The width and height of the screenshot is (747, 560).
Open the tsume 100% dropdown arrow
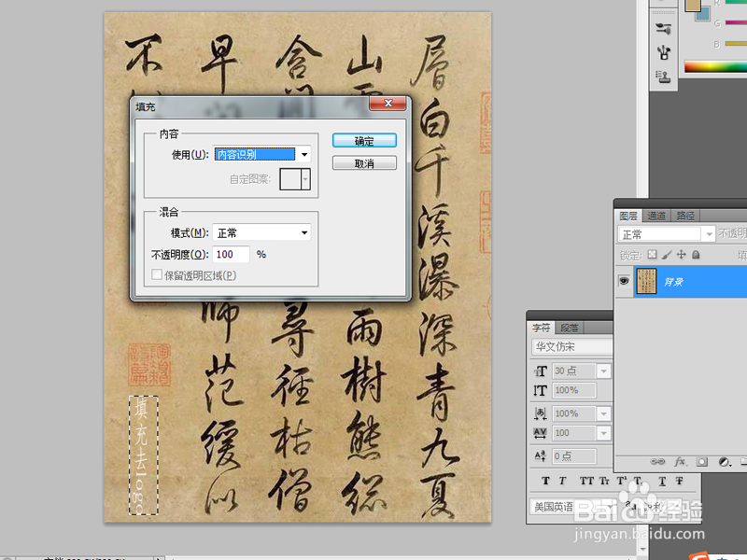pyautogui.click(x=603, y=413)
